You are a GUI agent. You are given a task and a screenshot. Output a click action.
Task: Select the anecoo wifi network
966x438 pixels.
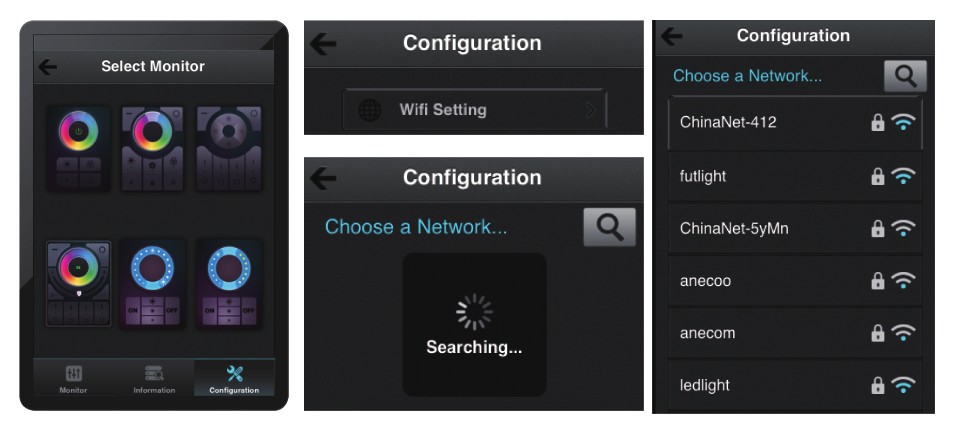pos(795,281)
